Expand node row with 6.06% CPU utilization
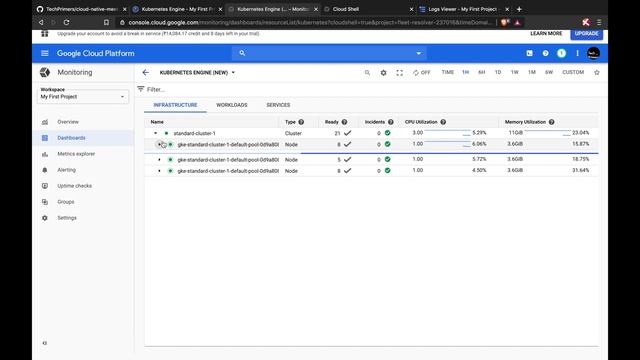640x360 pixels. pyautogui.click(x=159, y=144)
